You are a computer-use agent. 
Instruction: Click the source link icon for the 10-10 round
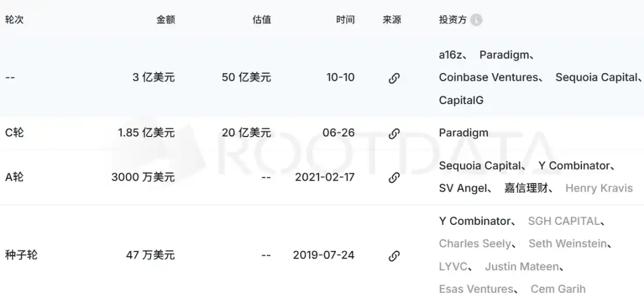(394, 78)
